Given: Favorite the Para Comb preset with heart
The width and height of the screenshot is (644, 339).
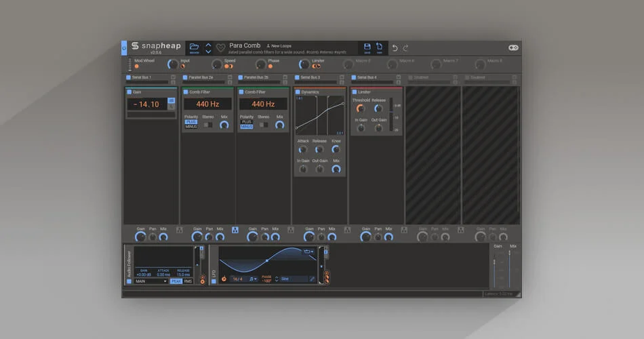Looking at the screenshot, I should click(220, 48).
